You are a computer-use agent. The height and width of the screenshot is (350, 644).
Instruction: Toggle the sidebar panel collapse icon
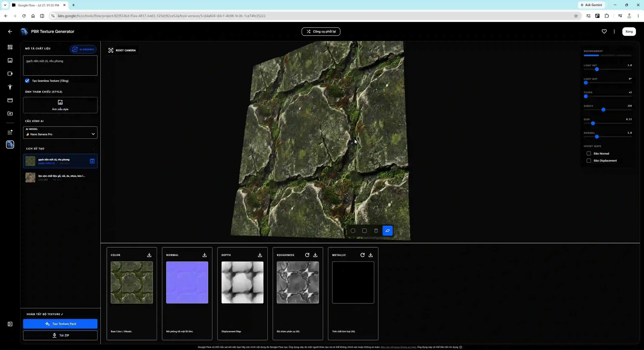coord(10,324)
